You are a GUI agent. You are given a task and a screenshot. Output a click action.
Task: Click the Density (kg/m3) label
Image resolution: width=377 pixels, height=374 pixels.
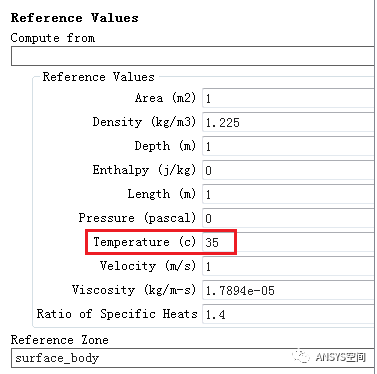click(x=144, y=122)
